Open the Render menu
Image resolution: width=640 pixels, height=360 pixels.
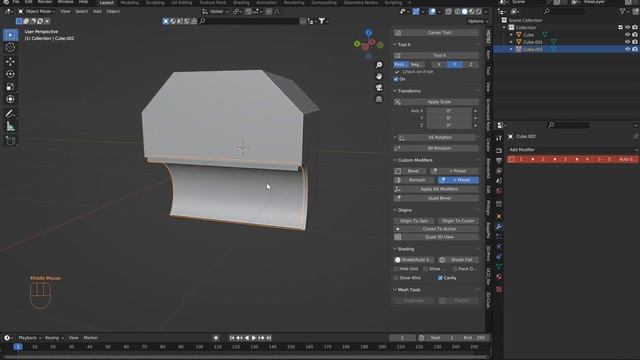[x=45, y=2]
